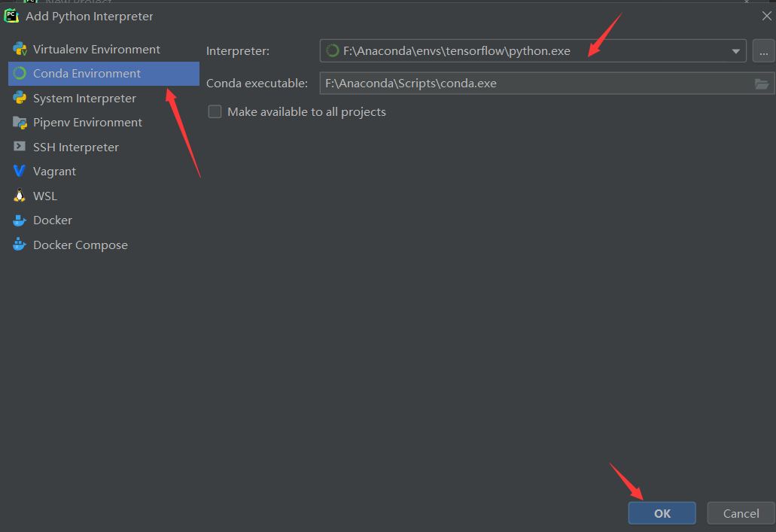Click the Docker Compose whale icon
Viewport: 776px width, 532px height.
(20, 245)
